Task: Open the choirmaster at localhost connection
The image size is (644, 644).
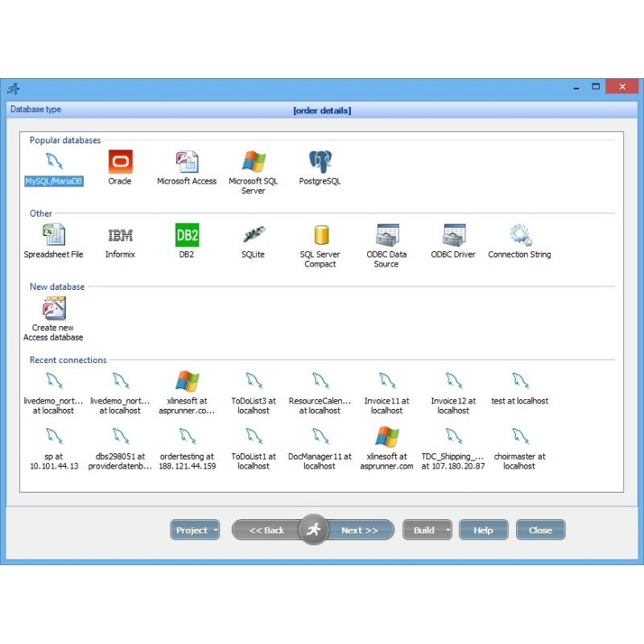Action: pos(520,448)
